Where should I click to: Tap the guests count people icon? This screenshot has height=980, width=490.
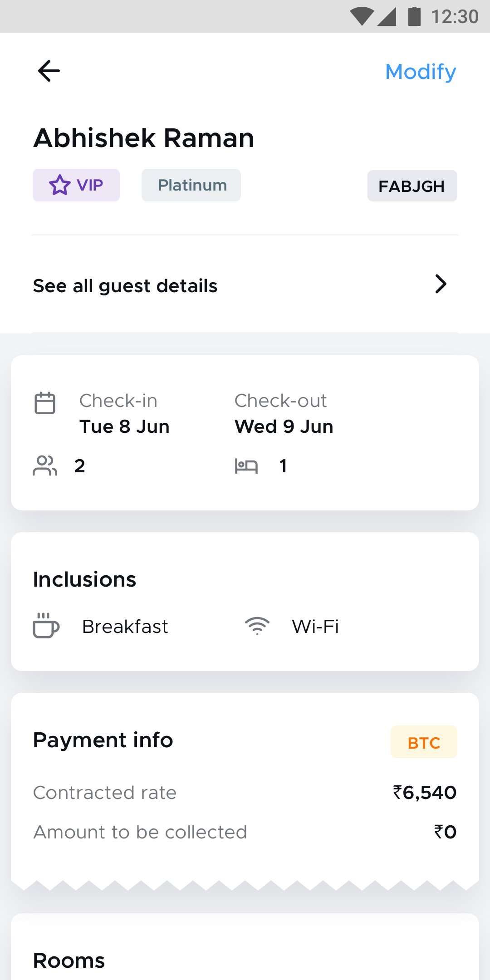click(45, 465)
